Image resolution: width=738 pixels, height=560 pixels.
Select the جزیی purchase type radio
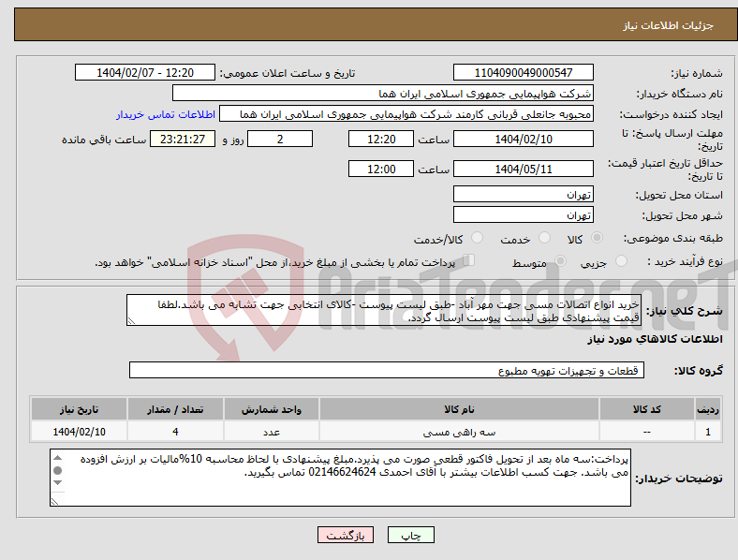click(621, 260)
